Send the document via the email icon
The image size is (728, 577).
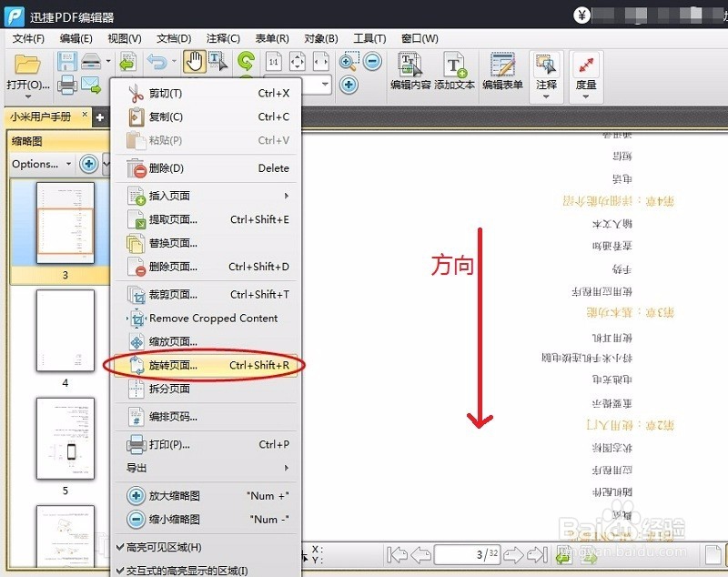point(91,86)
